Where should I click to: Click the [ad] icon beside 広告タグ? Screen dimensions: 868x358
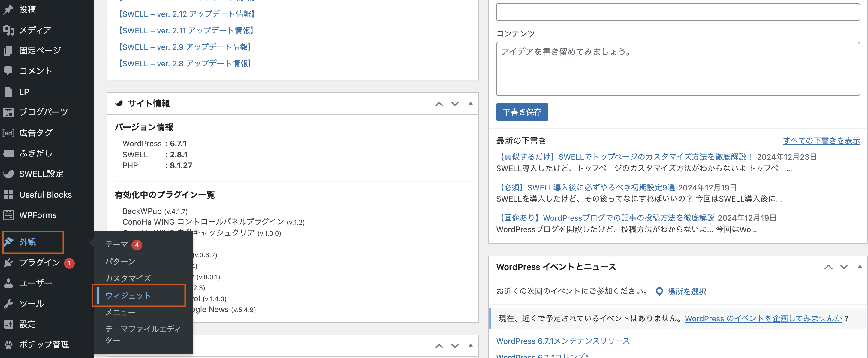tap(8, 133)
